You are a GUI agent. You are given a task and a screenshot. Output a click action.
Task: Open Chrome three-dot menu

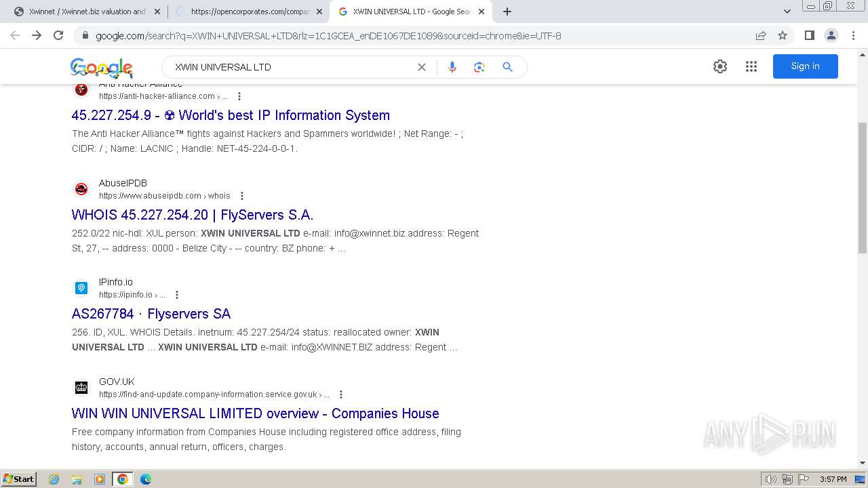point(853,36)
